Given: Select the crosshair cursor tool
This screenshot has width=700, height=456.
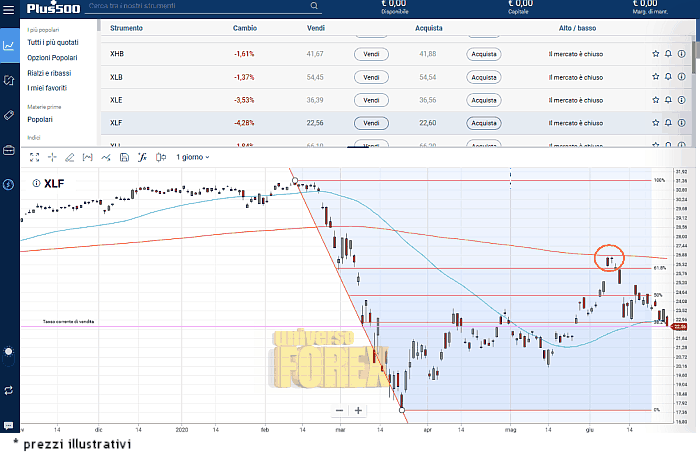Looking at the screenshot, I should coord(52,157).
